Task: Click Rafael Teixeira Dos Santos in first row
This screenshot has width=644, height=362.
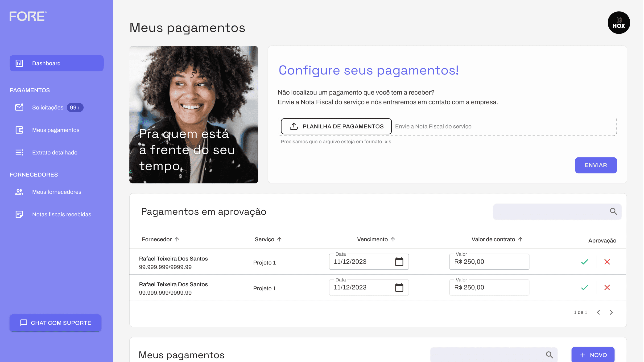Action: (173, 259)
